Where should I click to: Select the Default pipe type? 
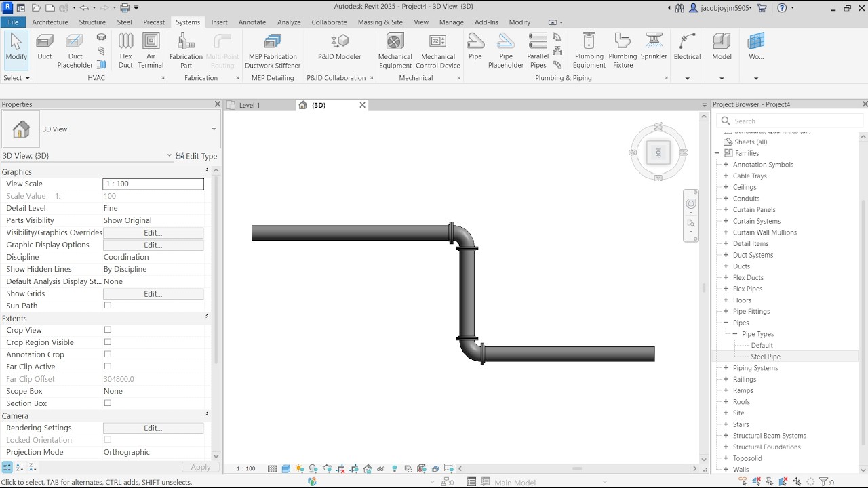[x=762, y=346]
